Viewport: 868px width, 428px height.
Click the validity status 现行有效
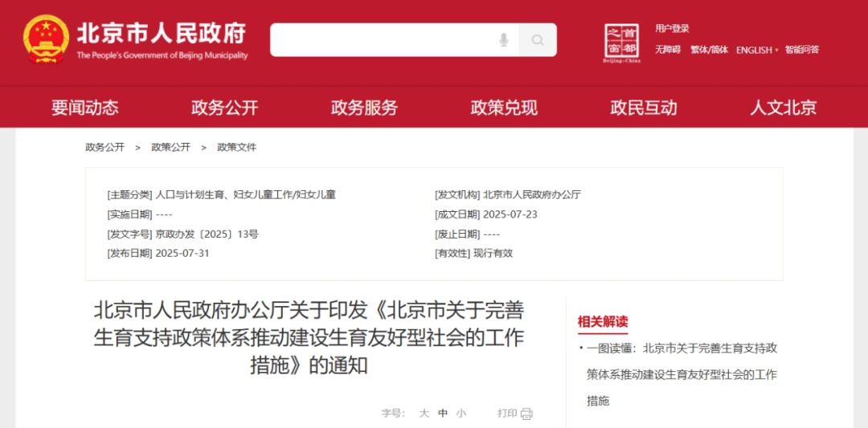click(x=493, y=253)
